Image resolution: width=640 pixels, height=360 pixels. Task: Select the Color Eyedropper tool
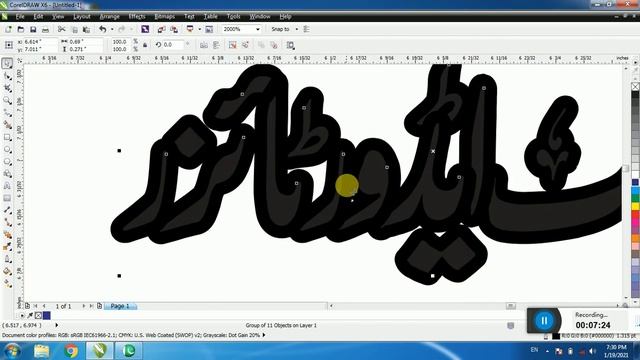point(7,247)
